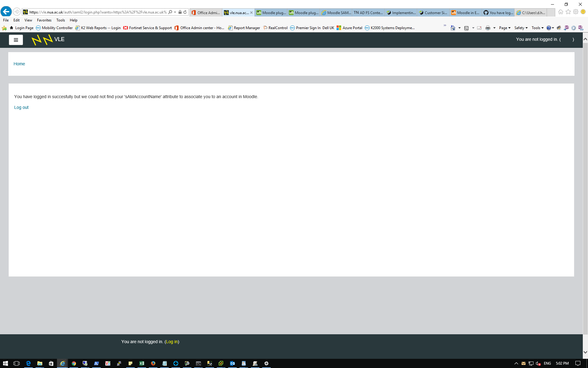Open Outlook from the taskbar
This screenshot has height=368, width=588.
click(232, 363)
